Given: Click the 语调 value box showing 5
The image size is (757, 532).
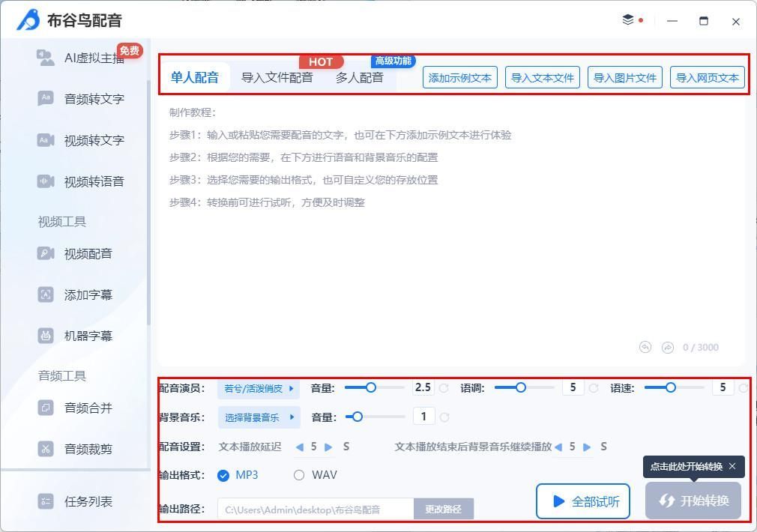Looking at the screenshot, I should pyautogui.click(x=573, y=387).
